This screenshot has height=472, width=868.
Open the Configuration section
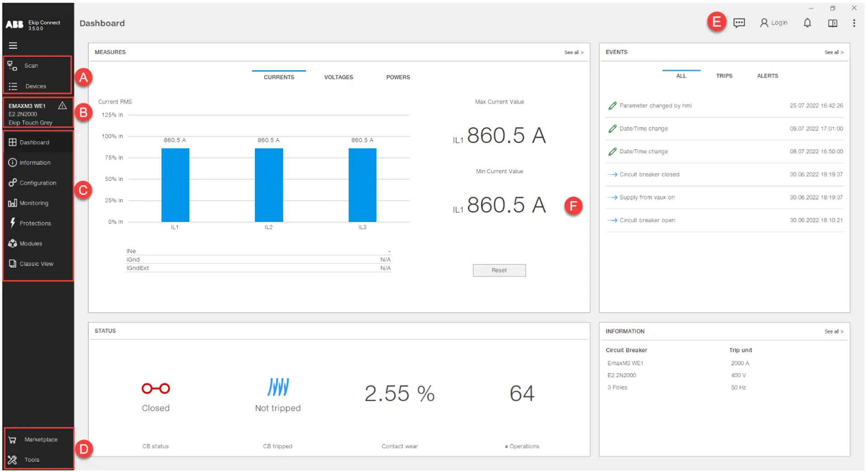pos(38,182)
